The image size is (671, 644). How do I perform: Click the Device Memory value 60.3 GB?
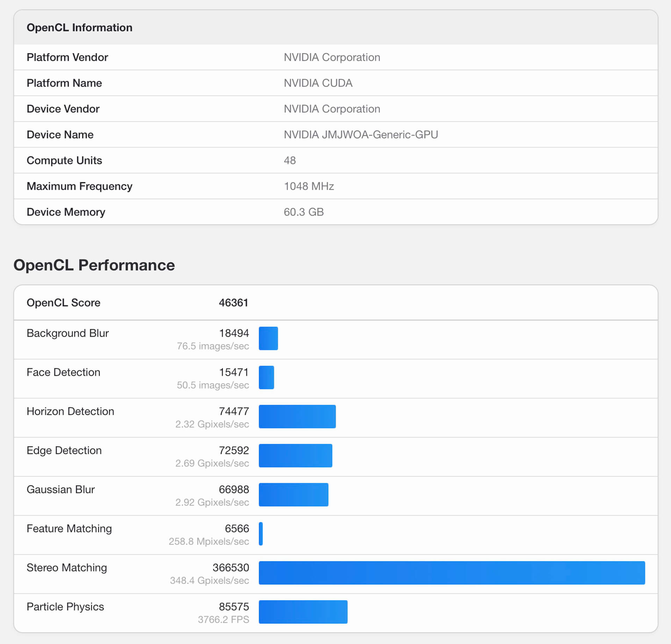(x=303, y=212)
